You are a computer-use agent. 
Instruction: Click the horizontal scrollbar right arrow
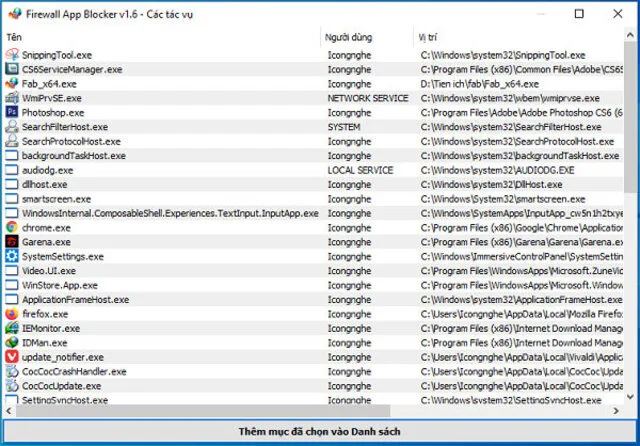point(616,410)
